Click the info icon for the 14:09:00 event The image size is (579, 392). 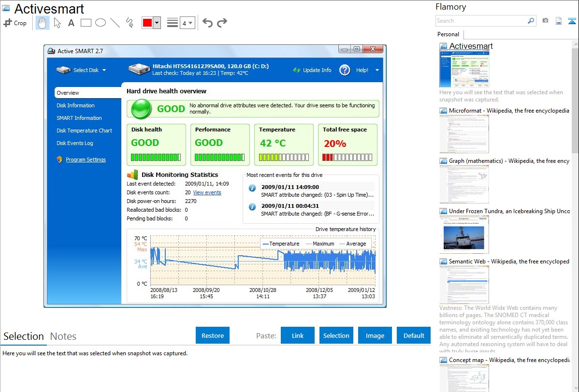(x=252, y=188)
